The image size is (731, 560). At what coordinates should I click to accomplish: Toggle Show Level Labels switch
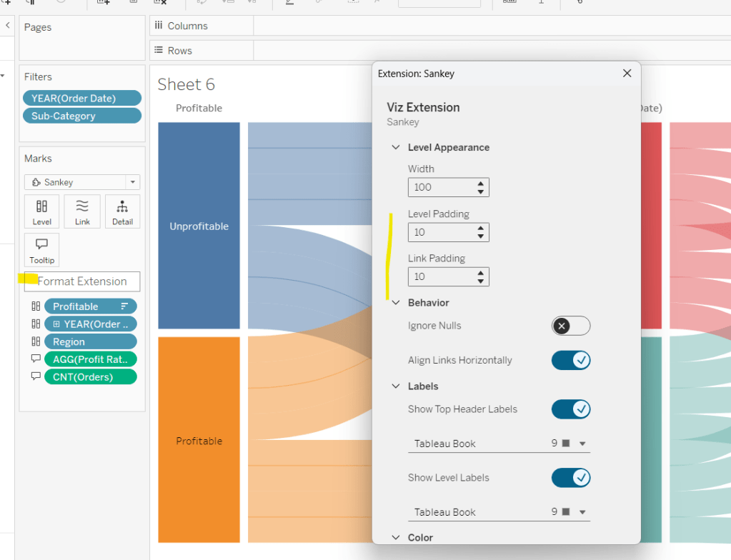pyautogui.click(x=570, y=478)
